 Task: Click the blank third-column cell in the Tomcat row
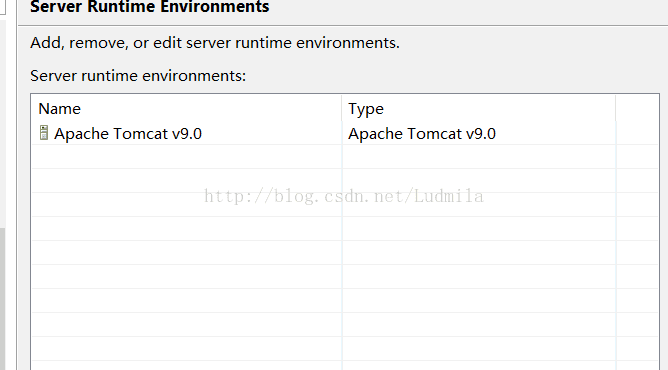click(637, 133)
